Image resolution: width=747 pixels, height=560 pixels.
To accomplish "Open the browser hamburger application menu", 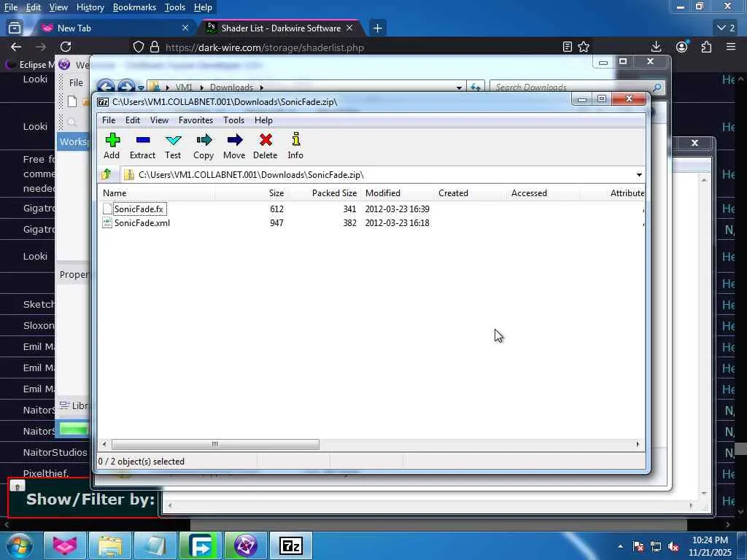I will coord(731,47).
